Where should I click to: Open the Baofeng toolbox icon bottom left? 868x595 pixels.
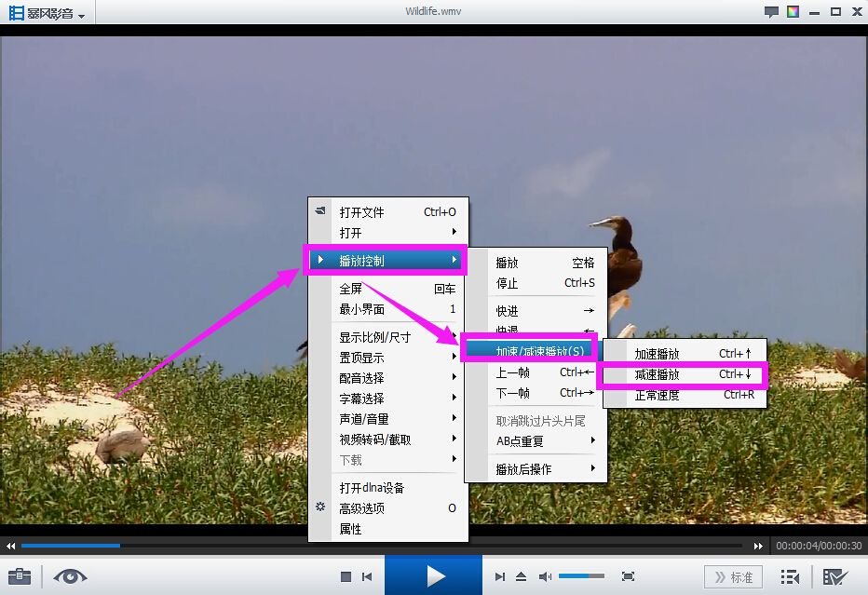click(x=19, y=575)
